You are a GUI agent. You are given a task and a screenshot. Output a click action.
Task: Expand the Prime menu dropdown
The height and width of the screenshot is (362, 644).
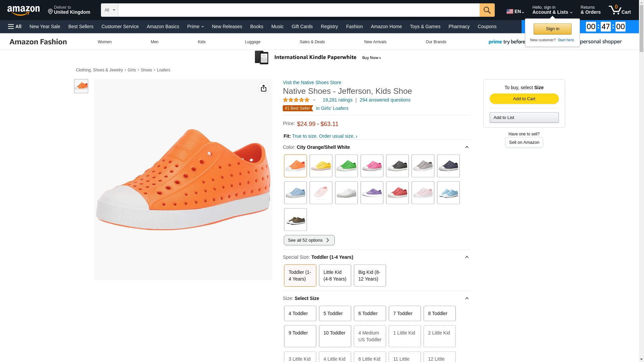point(195,26)
